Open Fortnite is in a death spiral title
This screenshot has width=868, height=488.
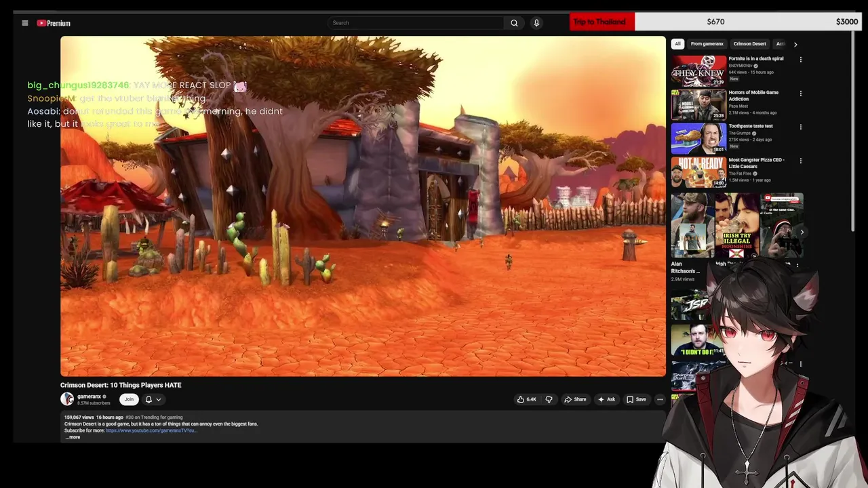pos(756,59)
